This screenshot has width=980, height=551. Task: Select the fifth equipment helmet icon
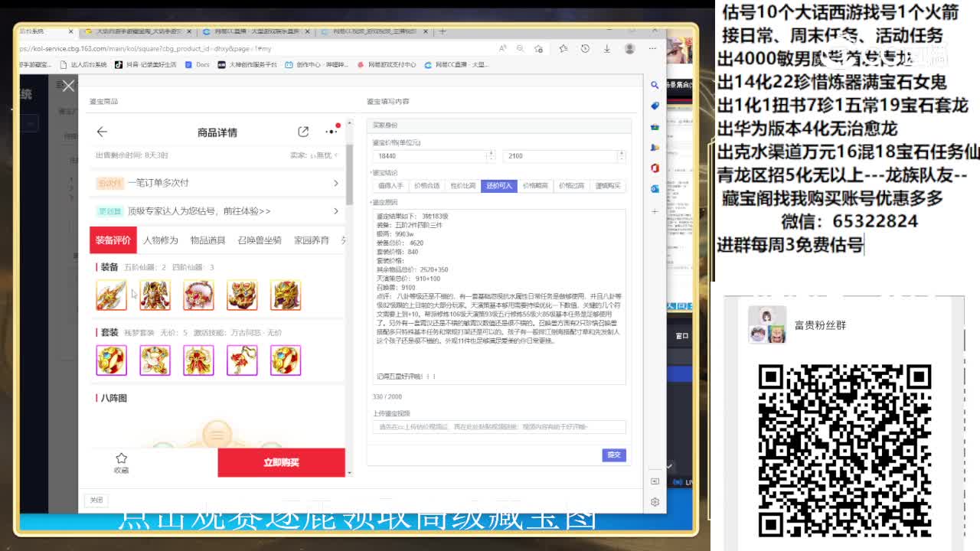pos(286,295)
